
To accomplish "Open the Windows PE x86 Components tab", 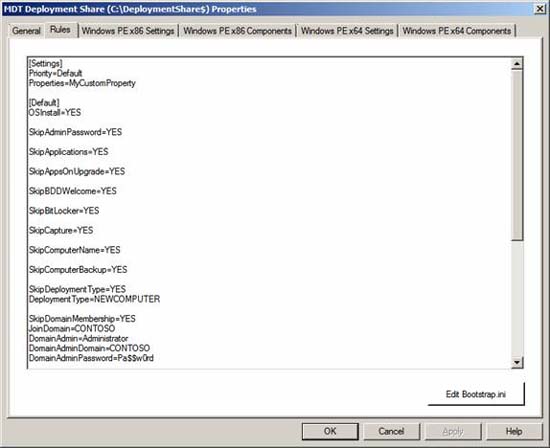I will 237,31.
